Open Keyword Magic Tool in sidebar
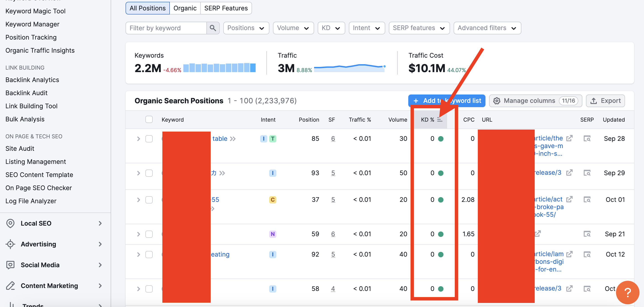Screen dimensions: 644x307 click(x=35, y=11)
